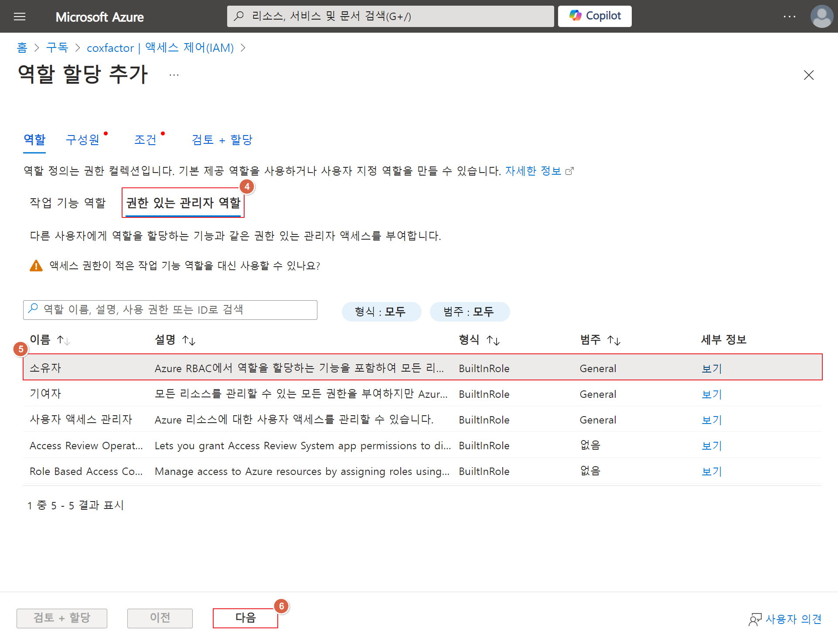Open the top bar ellipsis menu
This screenshot has width=838, height=644.
(789, 17)
